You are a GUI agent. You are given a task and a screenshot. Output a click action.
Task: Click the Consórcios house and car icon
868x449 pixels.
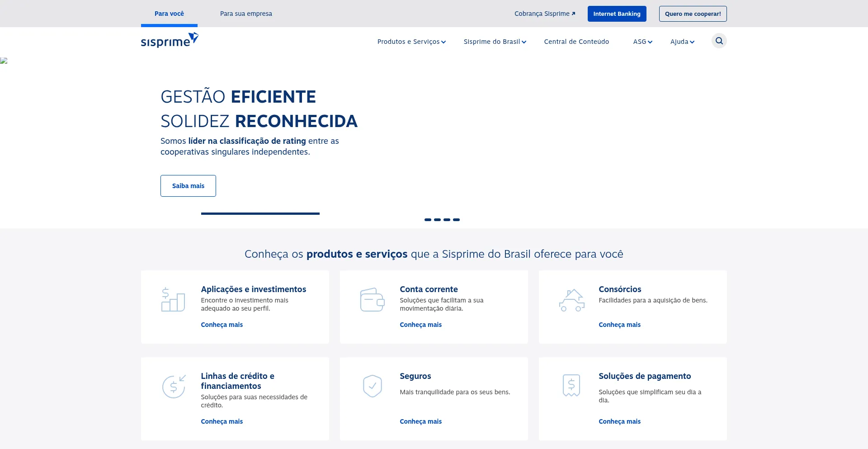click(571, 300)
